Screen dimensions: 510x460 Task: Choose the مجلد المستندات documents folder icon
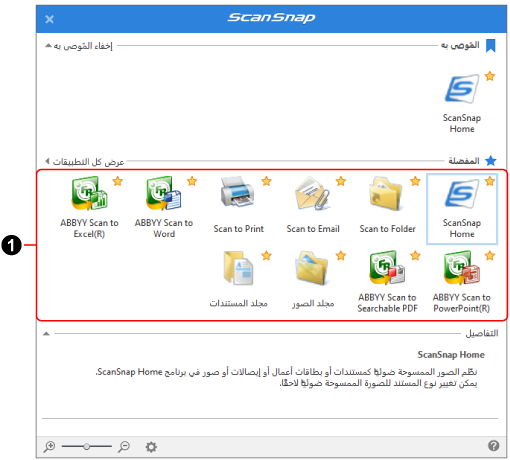pos(238,279)
